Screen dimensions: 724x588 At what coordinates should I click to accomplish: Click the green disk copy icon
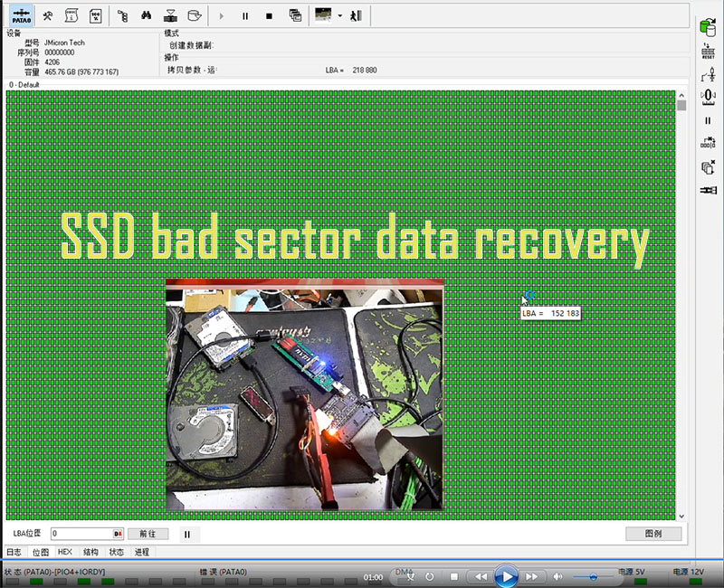coord(708,28)
